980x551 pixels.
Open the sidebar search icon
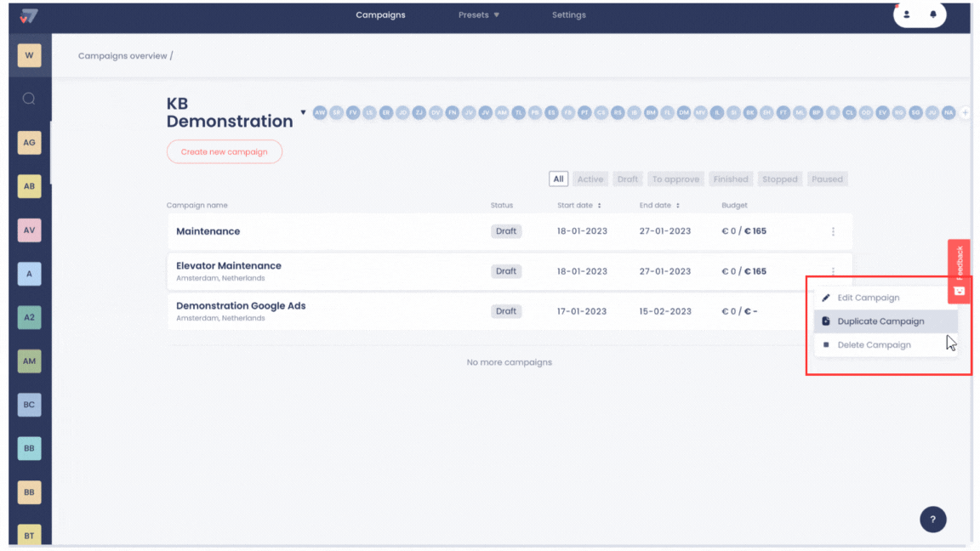point(29,99)
